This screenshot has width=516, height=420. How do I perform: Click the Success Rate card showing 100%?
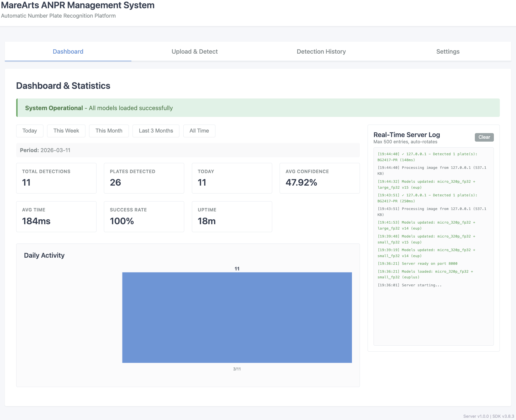(x=144, y=216)
